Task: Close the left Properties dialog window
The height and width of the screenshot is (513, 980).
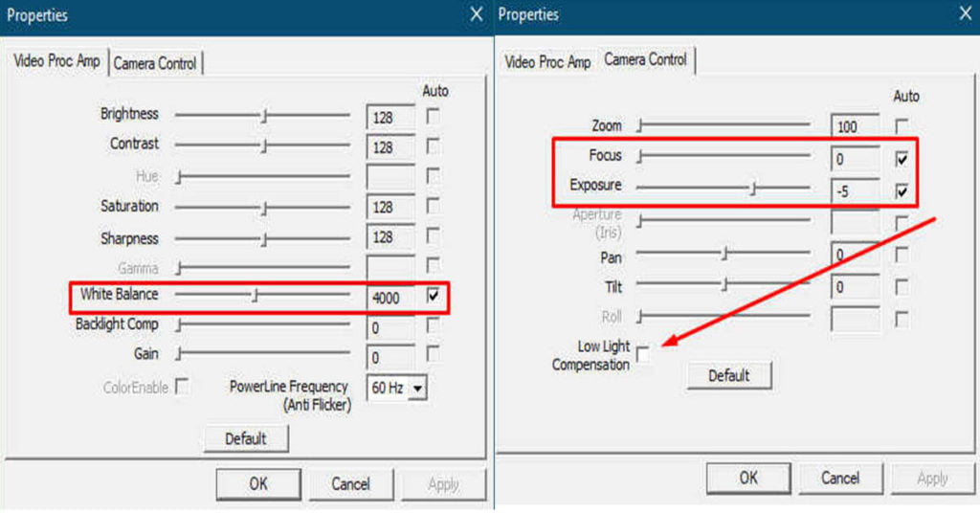Action: pos(477,14)
